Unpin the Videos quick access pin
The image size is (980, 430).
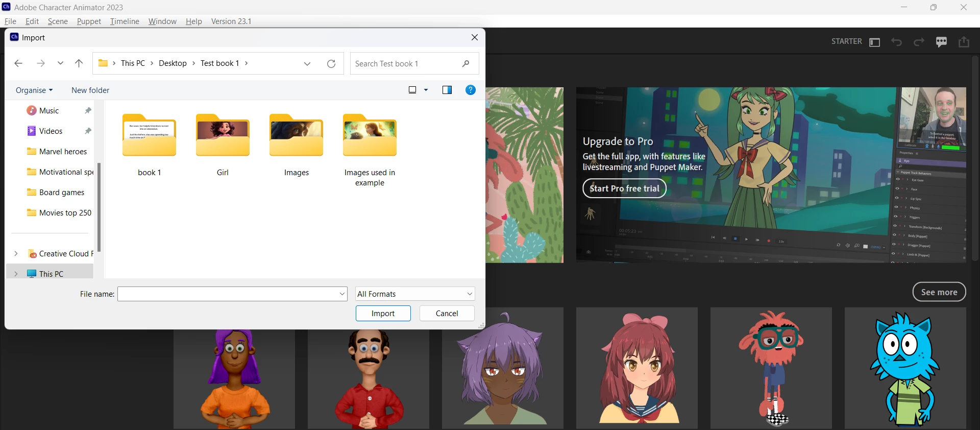tap(88, 131)
